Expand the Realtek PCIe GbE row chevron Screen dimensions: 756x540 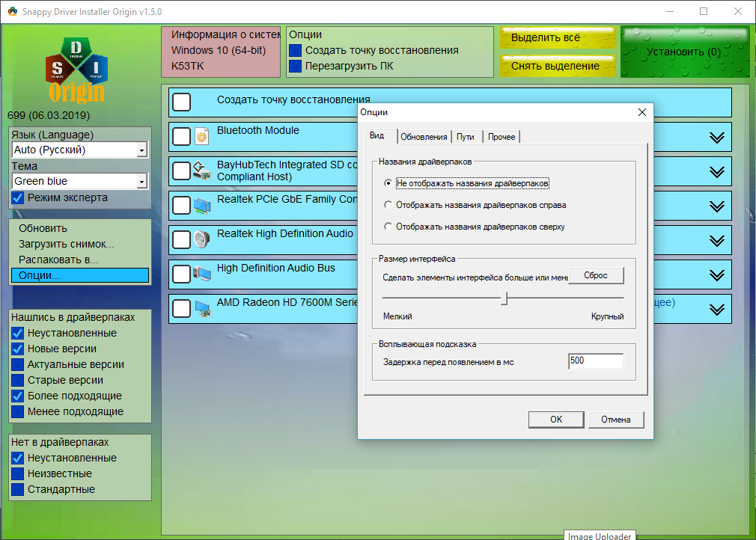(x=717, y=206)
